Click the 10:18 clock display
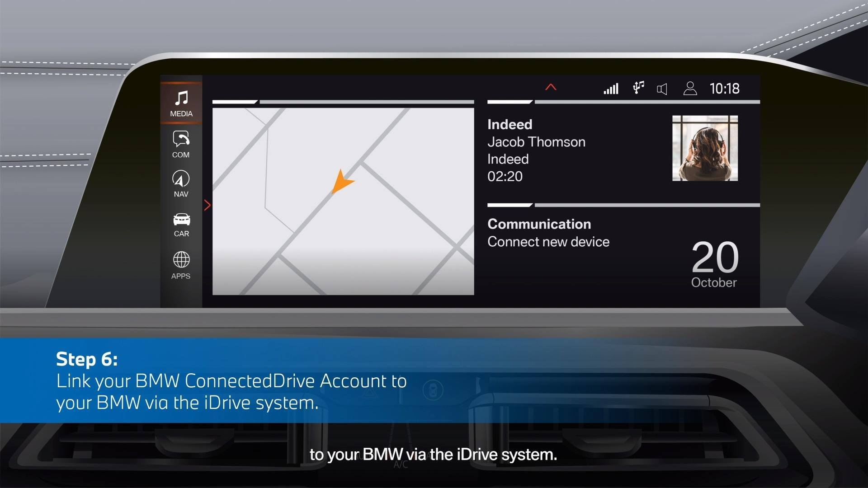 (724, 89)
